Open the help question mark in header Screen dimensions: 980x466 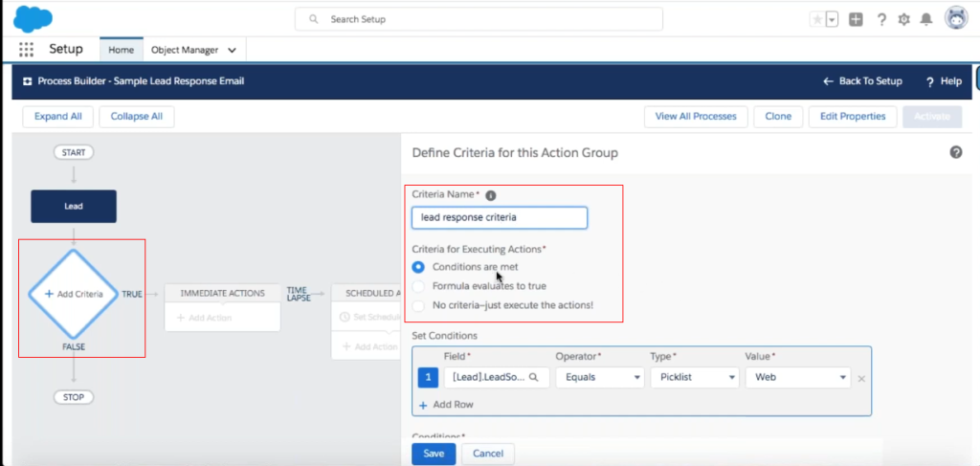coord(881,19)
